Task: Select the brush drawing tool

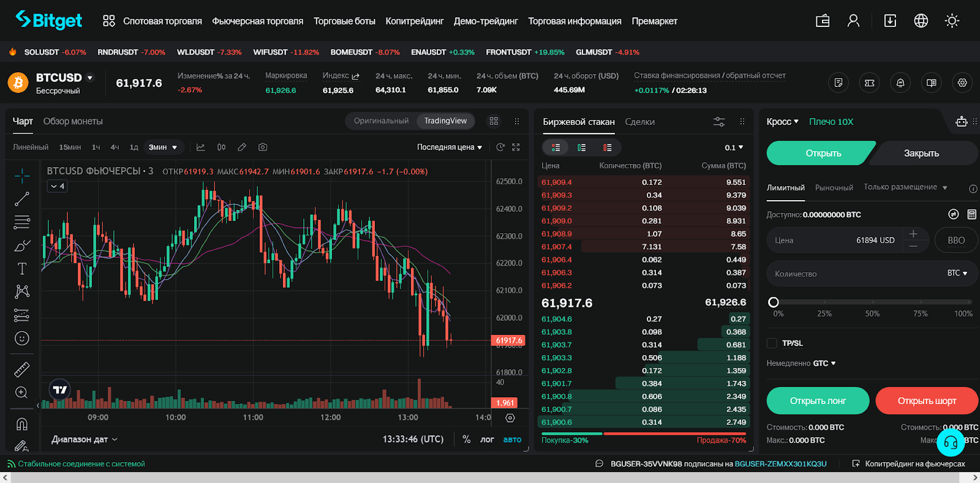Action: (x=22, y=245)
